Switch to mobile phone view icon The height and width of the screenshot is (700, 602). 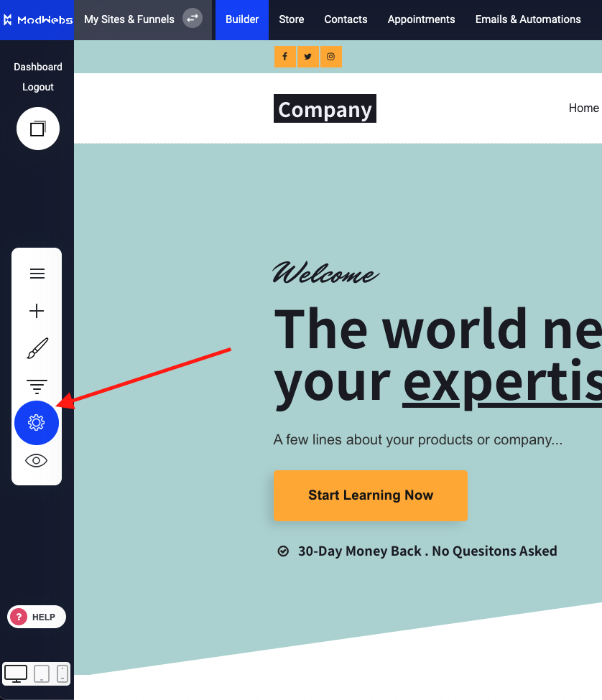[62, 673]
